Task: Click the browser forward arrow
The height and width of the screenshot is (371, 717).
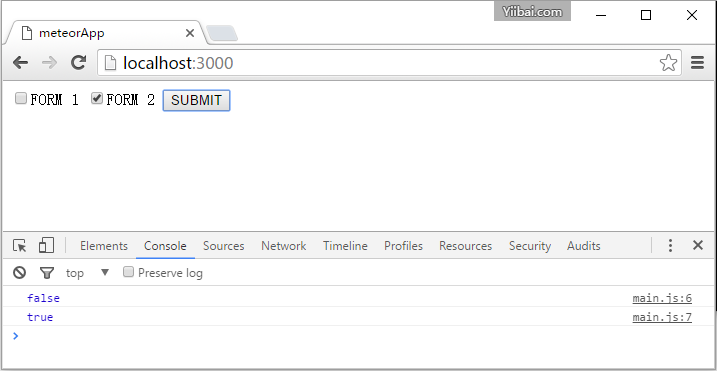Action: (x=49, y=63)
